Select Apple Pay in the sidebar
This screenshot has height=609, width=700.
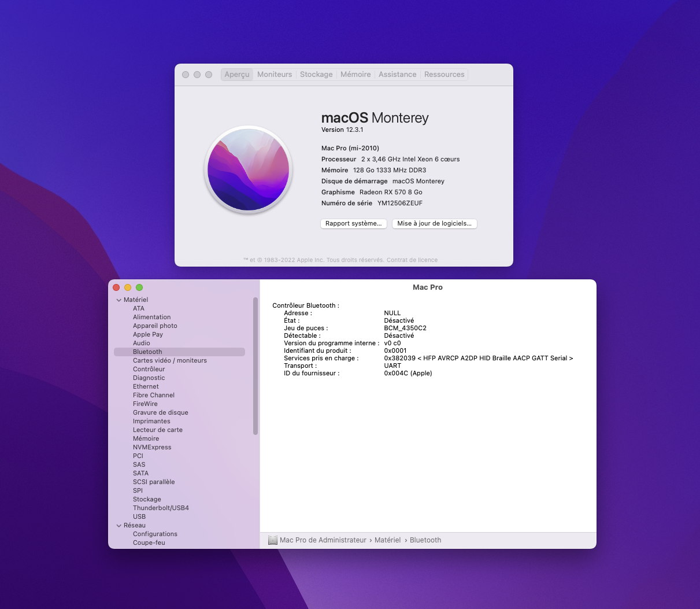pyautogui.click(x=148, y=334)
